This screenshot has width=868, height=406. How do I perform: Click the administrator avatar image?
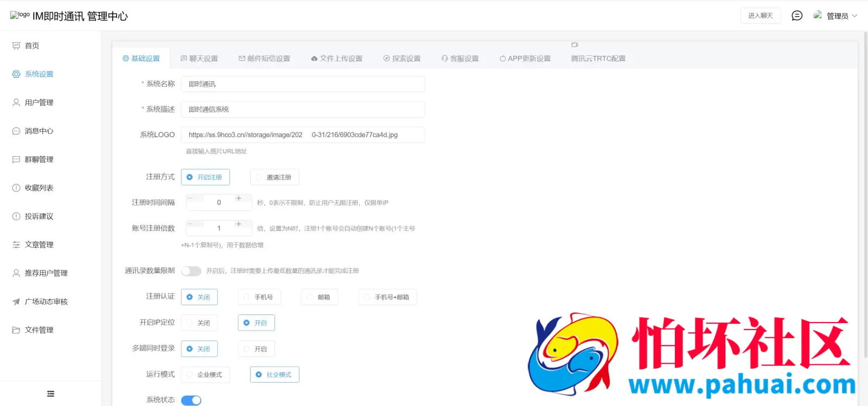pos(818,15)
